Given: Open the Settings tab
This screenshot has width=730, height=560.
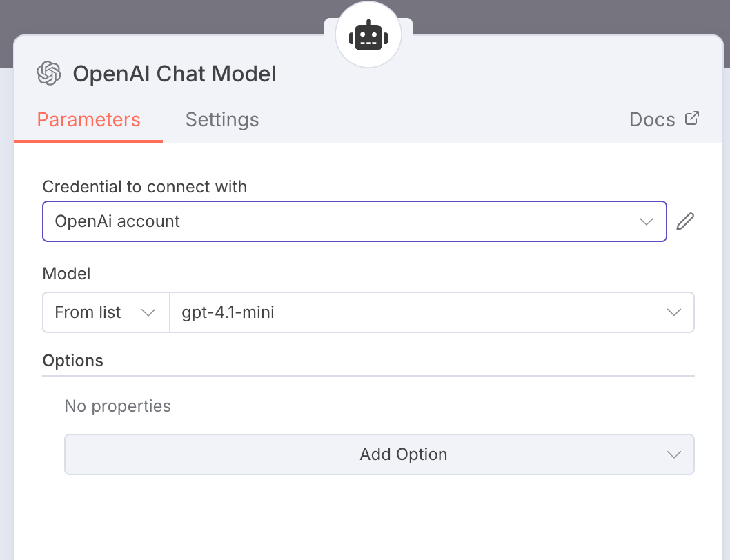Looking at the screenshot, I should coord(222,120).
